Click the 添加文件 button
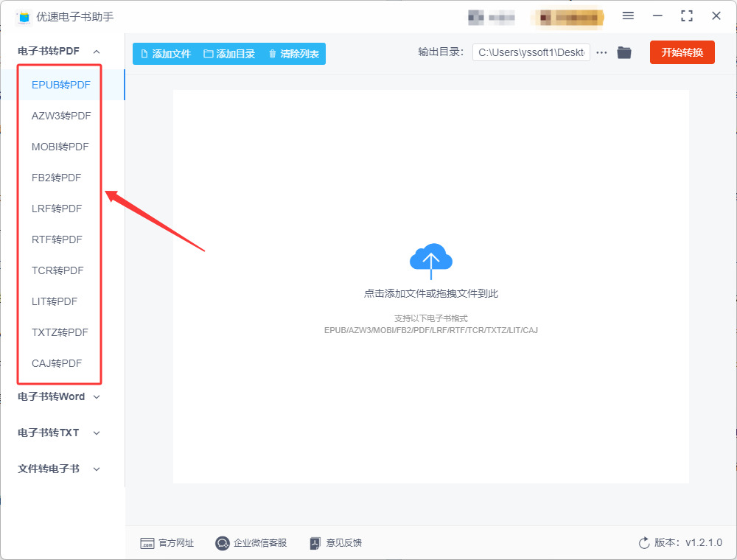 click(166, 54)
